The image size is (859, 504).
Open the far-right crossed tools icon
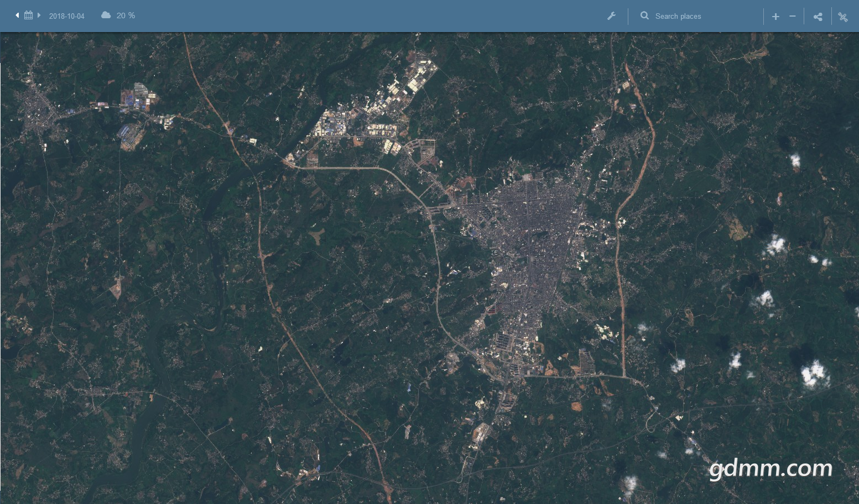click(843, 17)
